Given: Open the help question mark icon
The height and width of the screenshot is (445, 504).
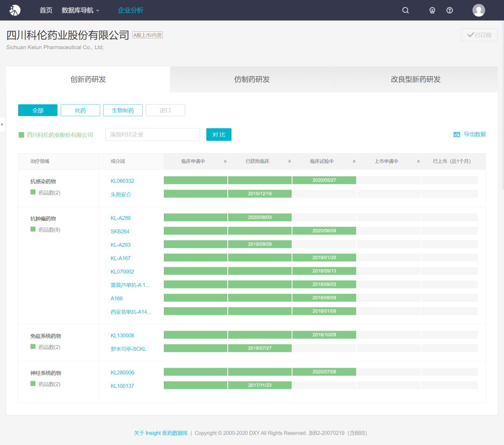Looking at the screenshot, I should 450,10.
